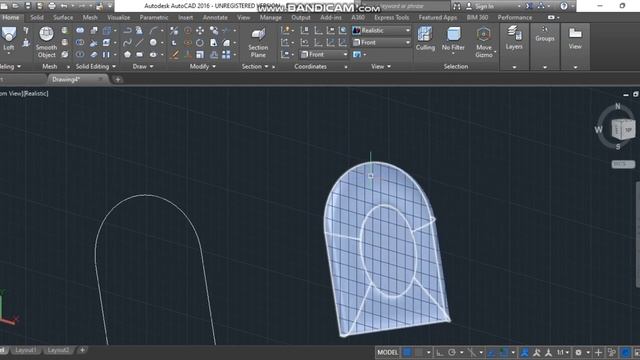This screenshot has width=640, height=360.
Task: Click the Solid Intersect icon
Action: click(x=80, y=54)
